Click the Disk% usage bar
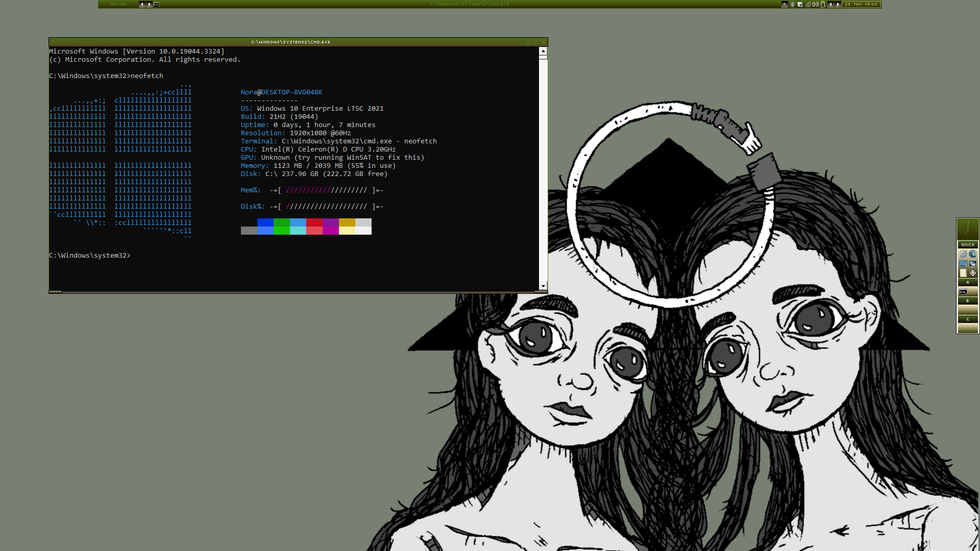The width and height of the screenshot is (980, 551). 326,207
